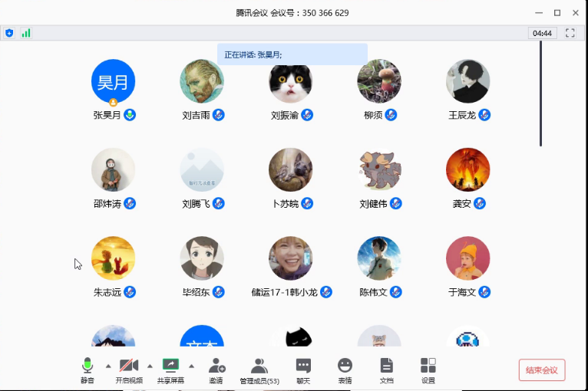Screen dimensions: 588x391
Task: Start screen sharing with 共享屏幕
Action: click(x=170, y=366)
